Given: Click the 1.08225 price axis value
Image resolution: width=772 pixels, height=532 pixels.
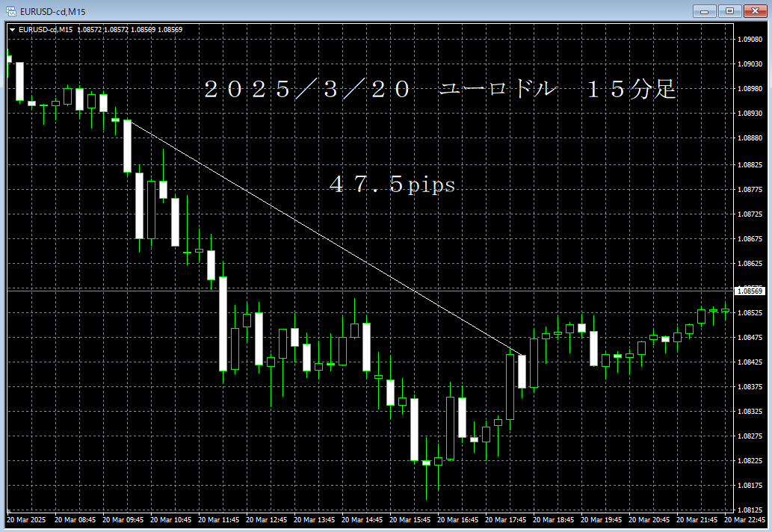Looking at the screenshot, I should [x=750, y=460].
